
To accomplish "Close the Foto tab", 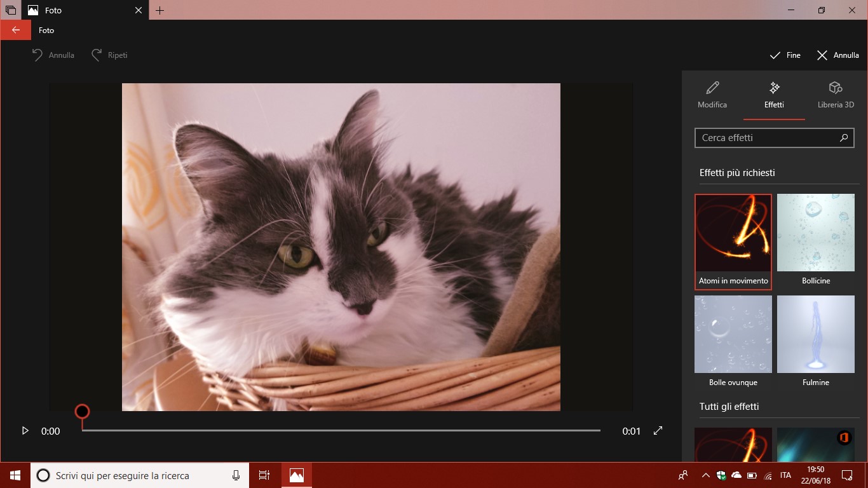I will (139, 10).
